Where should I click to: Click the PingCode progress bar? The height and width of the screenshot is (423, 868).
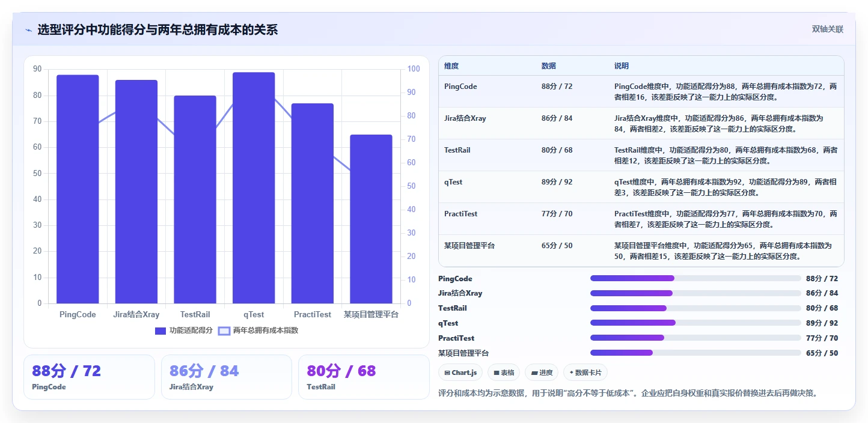click(x=695, y=278)
